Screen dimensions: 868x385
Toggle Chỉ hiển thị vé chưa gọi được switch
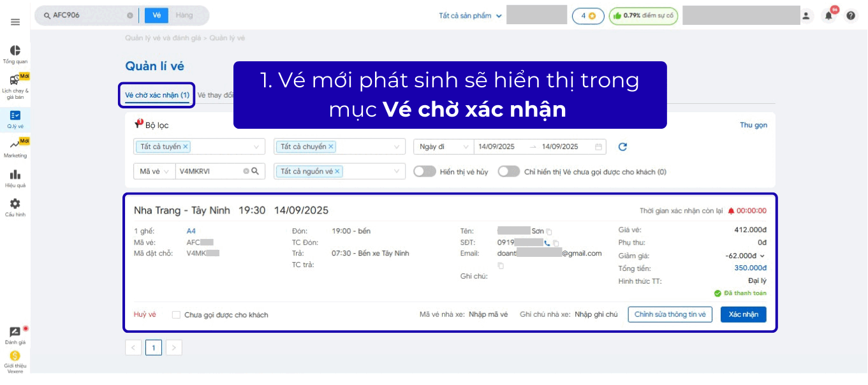click(x=508, y=171)
